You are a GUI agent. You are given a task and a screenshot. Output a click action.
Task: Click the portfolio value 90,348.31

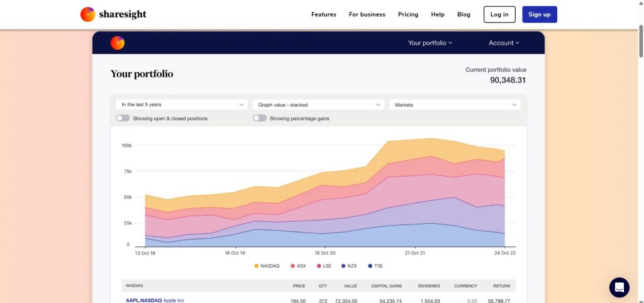click(508, 80)
